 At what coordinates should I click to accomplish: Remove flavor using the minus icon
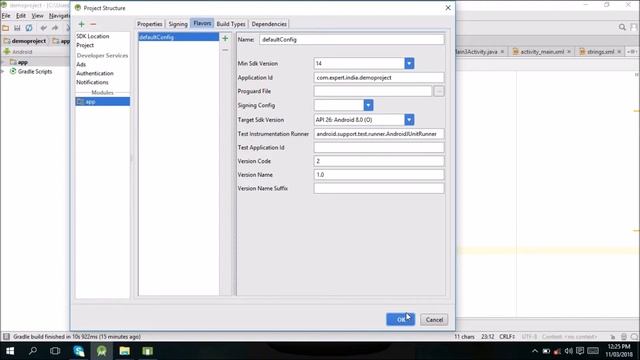coord(225,49)
